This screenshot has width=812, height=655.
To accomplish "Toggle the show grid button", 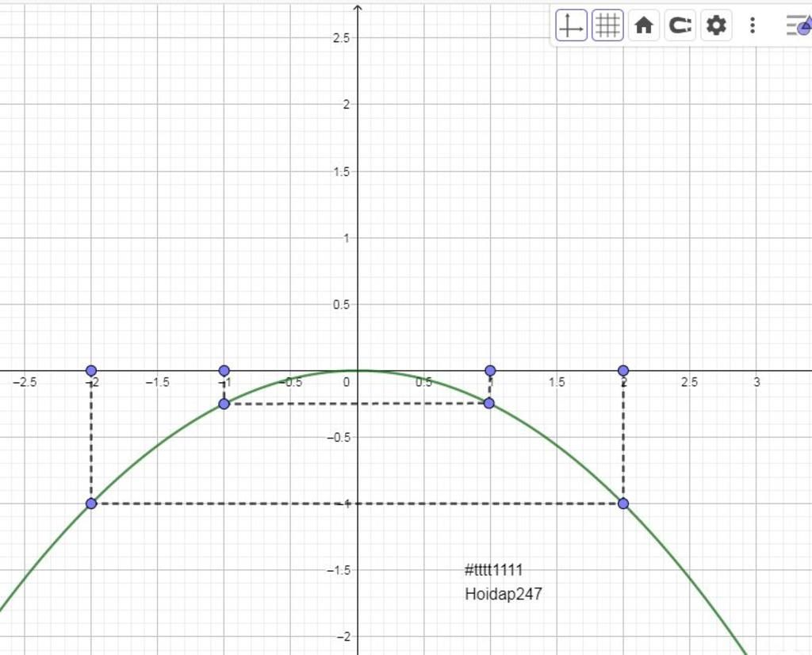I will [607, 25].
